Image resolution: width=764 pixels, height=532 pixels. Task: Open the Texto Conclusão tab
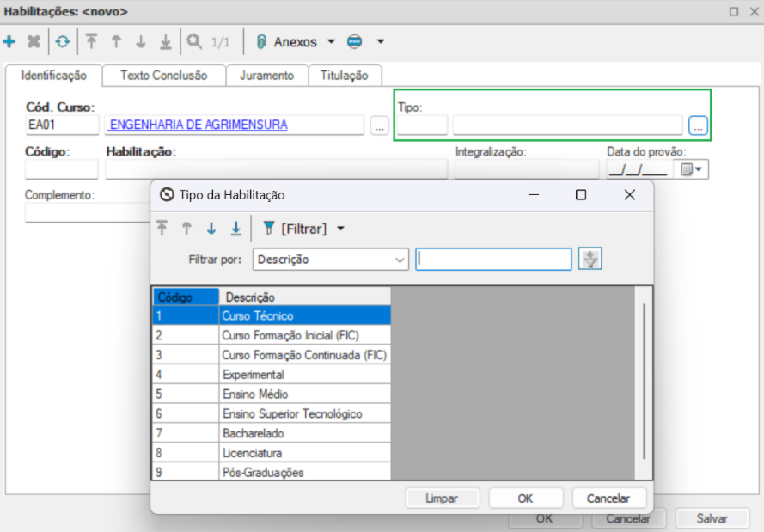[163, 76]
